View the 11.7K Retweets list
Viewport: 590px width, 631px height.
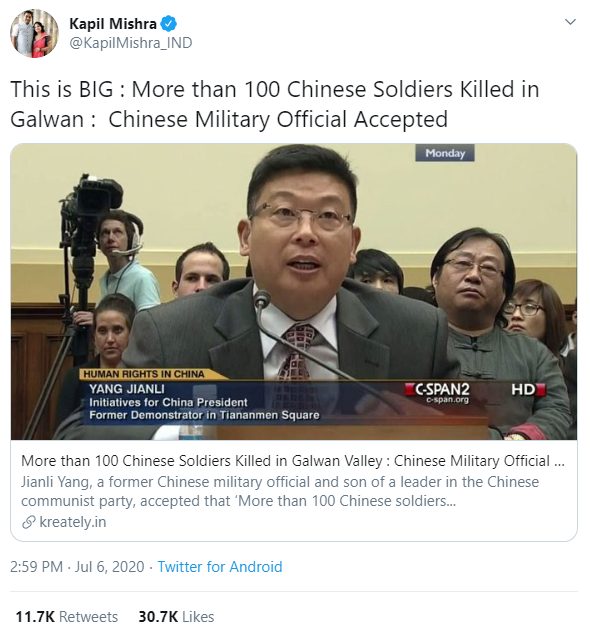[67, 617]
